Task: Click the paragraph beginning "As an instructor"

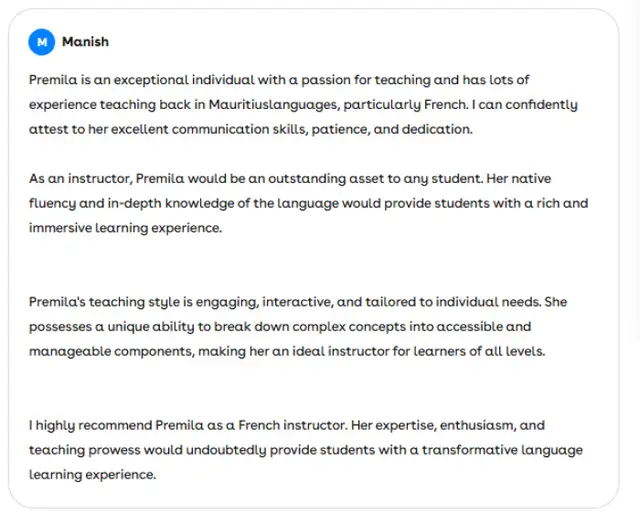Action: 309,203
